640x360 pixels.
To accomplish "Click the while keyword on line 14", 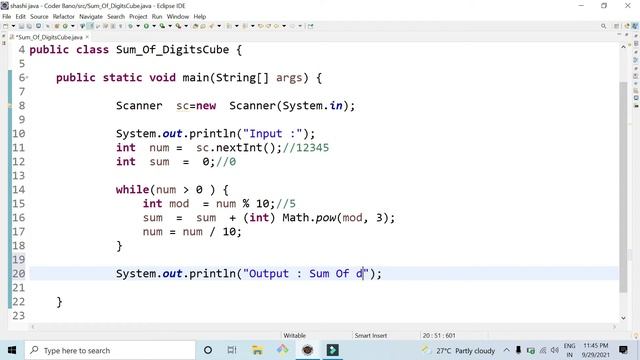I will point(132,190).
